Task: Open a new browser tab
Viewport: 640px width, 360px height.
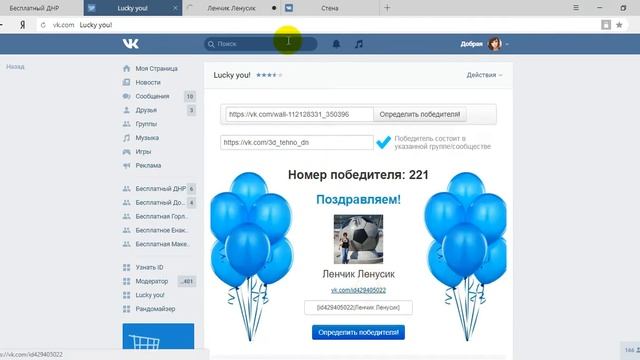Action: click(387, 8)
